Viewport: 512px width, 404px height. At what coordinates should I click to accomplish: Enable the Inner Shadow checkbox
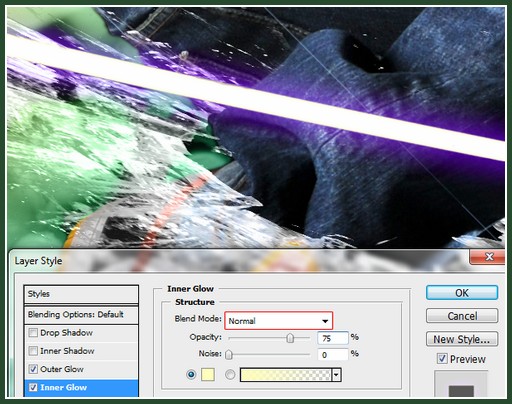pos(33,351)
